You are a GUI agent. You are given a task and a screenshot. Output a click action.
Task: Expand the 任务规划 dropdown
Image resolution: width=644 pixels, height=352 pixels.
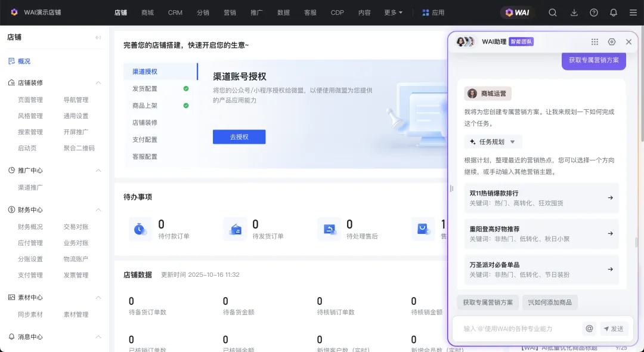(x=493, y=142)
